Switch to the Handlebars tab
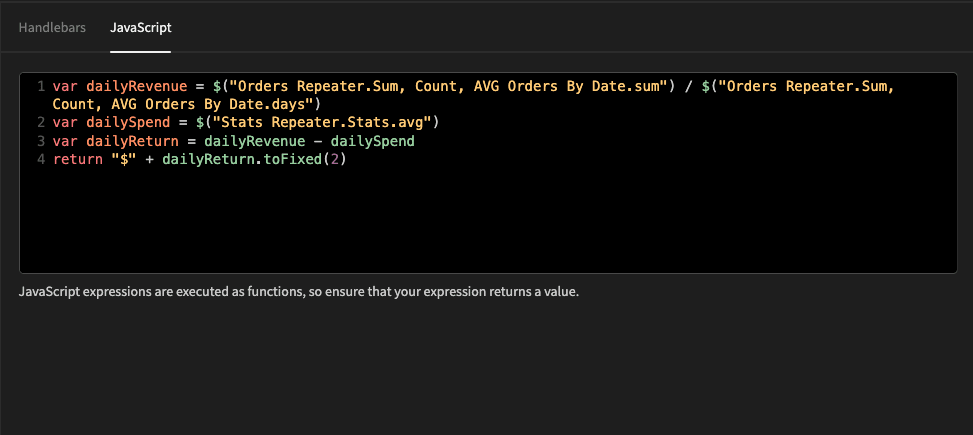 (52, 28)
